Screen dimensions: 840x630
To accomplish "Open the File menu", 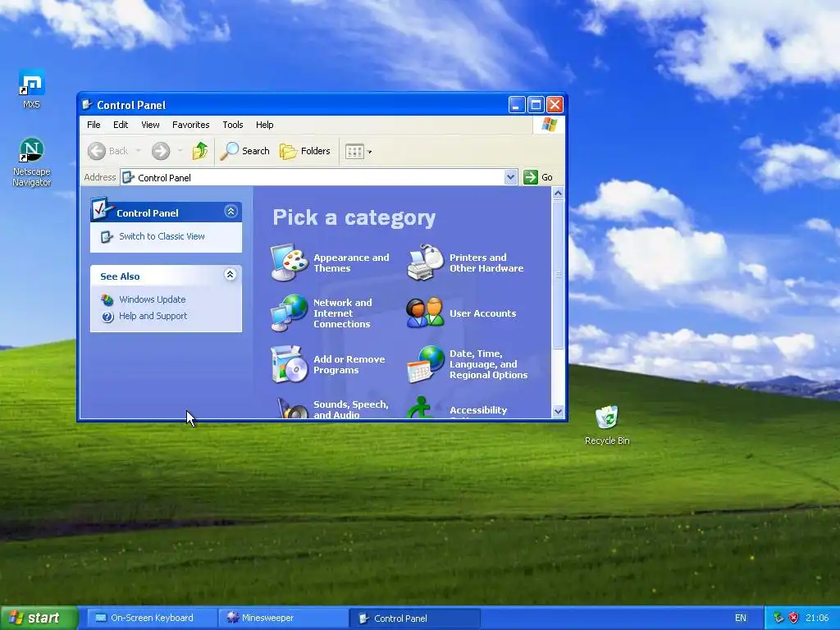I will 94,125.
